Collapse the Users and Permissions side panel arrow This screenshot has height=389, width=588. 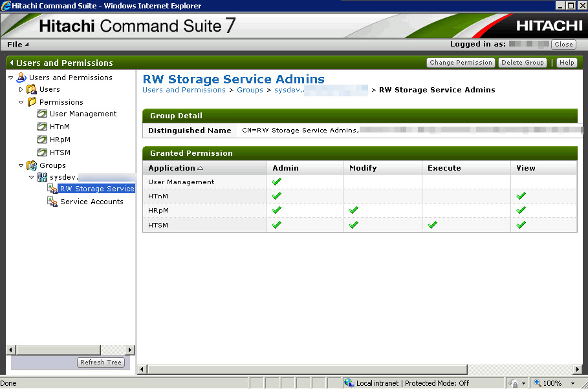(x=12, y=63)
